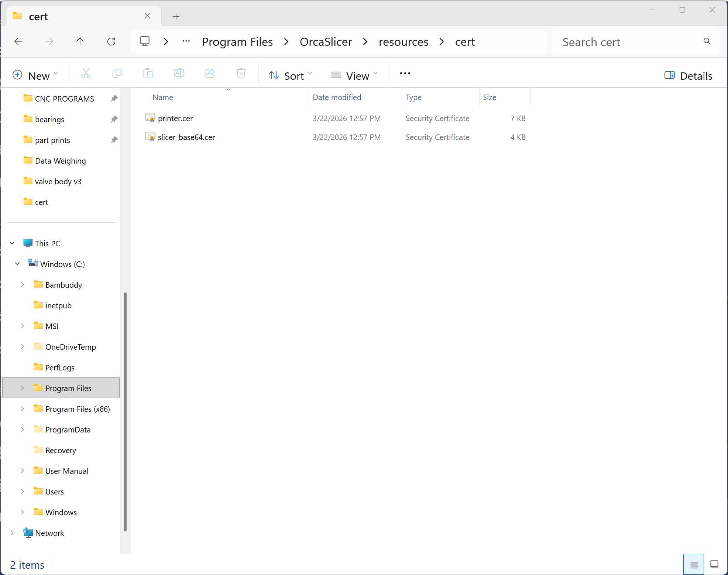This screenshot has width=728, height=575.
Task: Click the search magnifier icon
Action: pyautogui.click(x=707, y=41)
